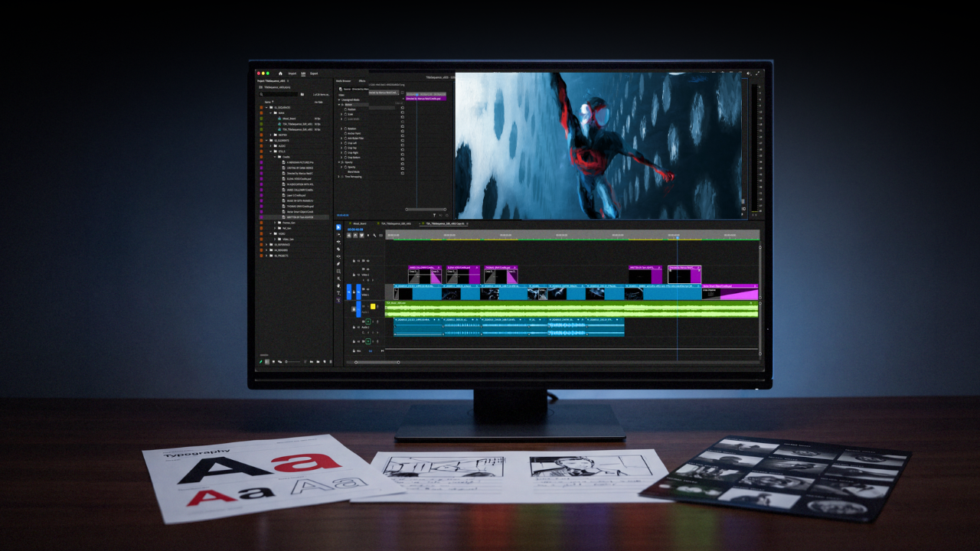Click the New Item icon in the Project panel
The width and height of the screenshot is (980, 551).
click(324, 361)
